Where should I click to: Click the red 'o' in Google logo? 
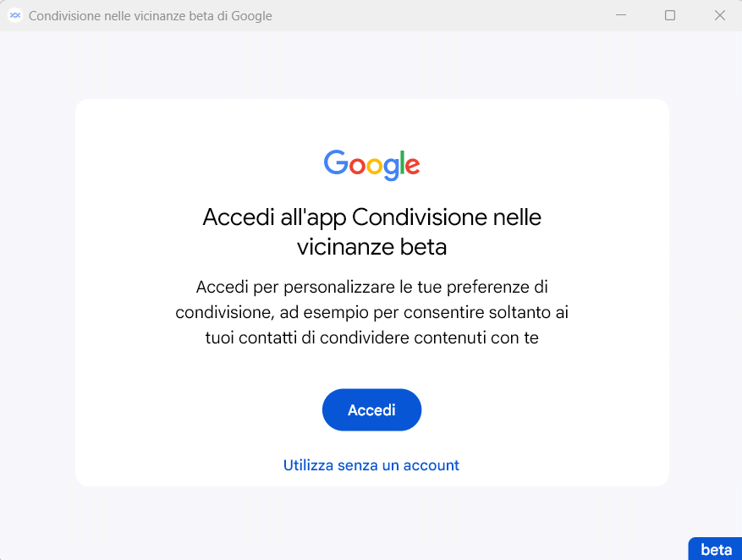coord(357,166)
